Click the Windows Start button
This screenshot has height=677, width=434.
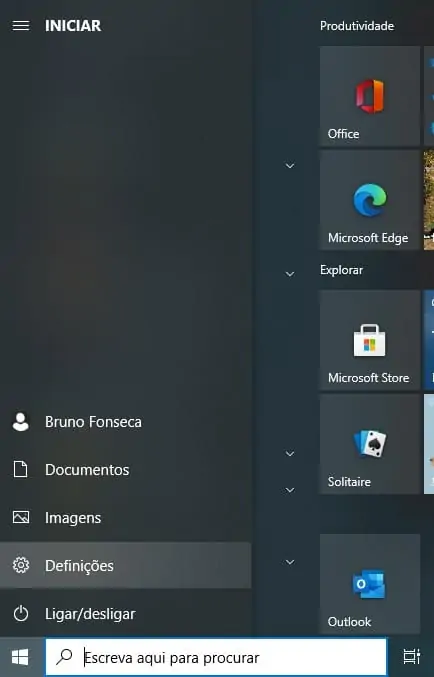(20, 657)
